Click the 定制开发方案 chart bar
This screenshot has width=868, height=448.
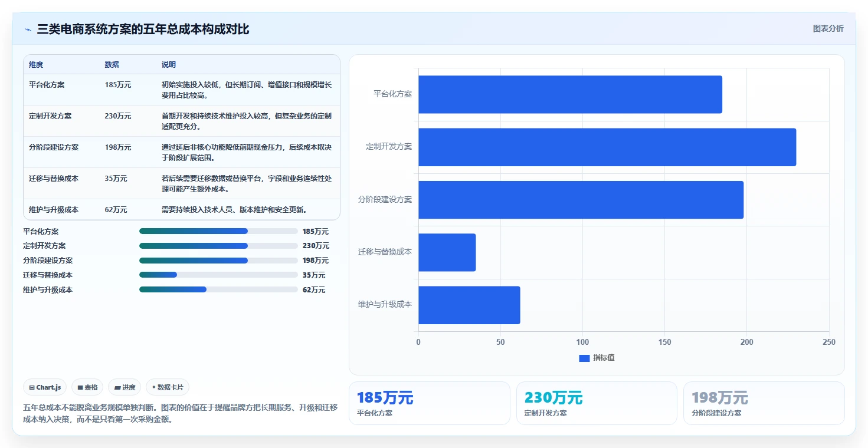607,147
